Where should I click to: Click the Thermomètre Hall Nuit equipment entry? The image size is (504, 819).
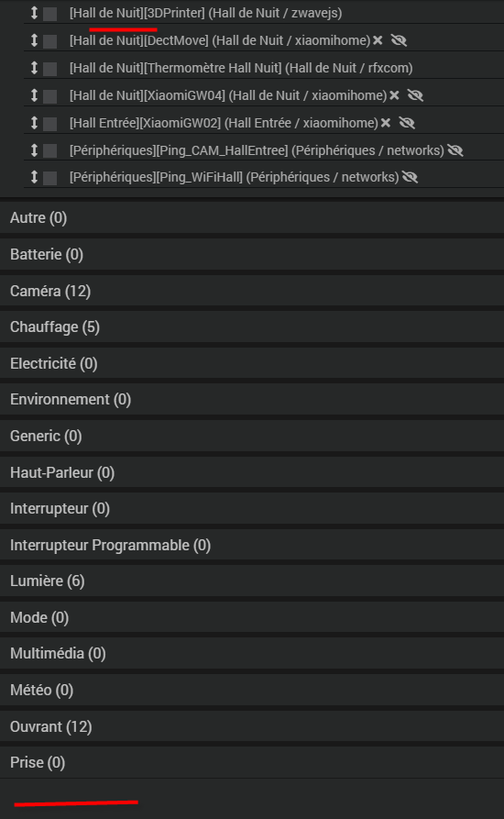pyautogui.click(x=241, y=68)
